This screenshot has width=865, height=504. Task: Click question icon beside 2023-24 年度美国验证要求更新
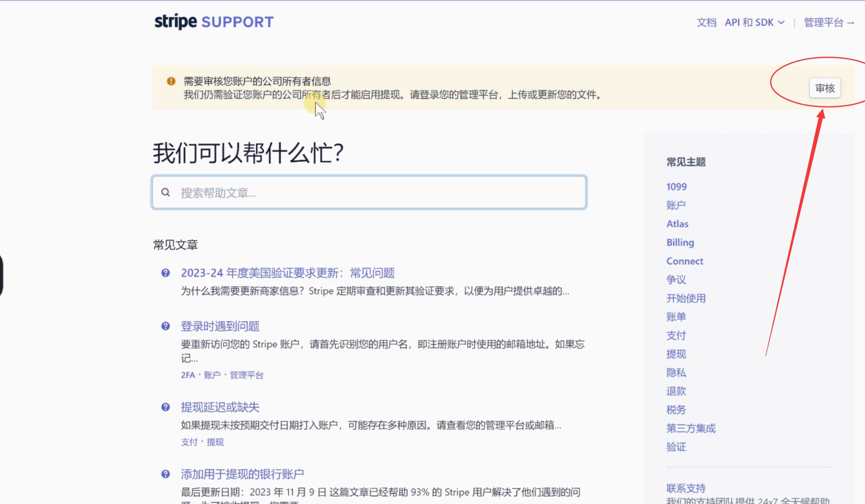pyautogui.click(x=166, y=273)
